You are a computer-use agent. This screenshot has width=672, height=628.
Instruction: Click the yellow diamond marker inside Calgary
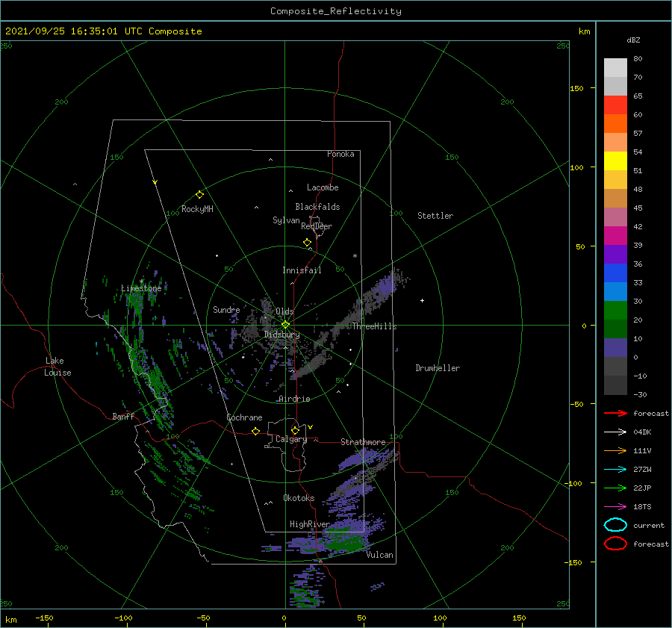[295, 430]
